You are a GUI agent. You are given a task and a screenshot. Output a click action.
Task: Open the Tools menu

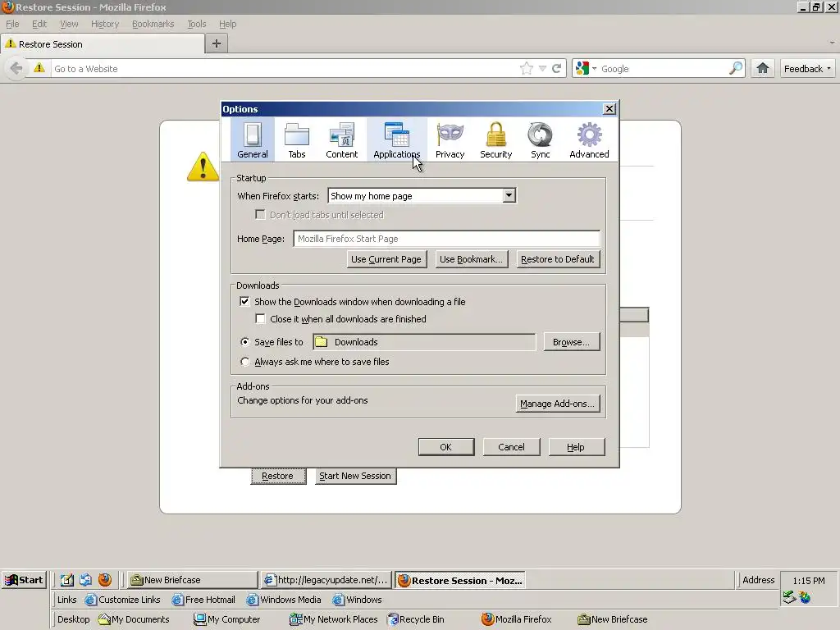pyautogui.click(x=197, y=24)
